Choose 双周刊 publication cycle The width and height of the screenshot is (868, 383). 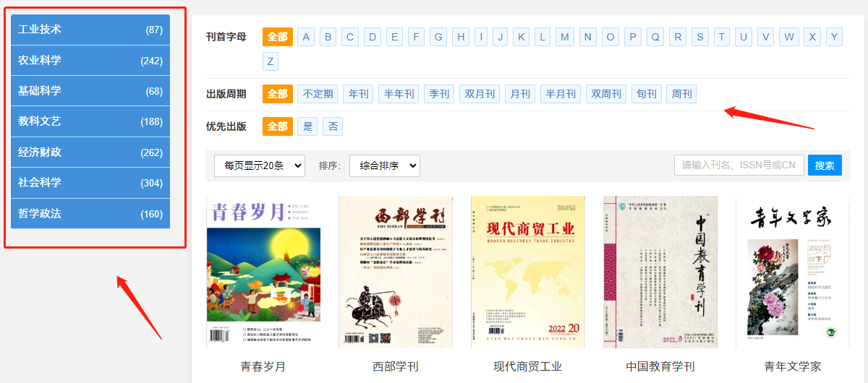point(606,94)
